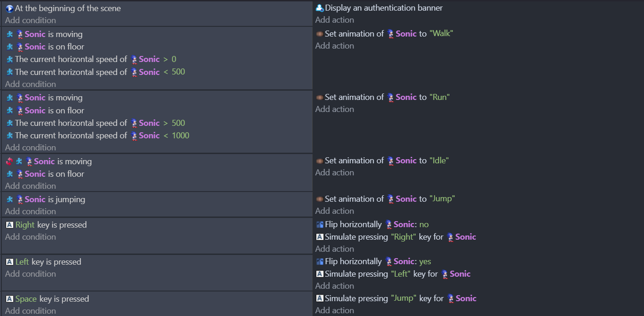Click the "< 1000" horizontal speed value
Viewport: 644px width, 316px height.
pos(180,136)
